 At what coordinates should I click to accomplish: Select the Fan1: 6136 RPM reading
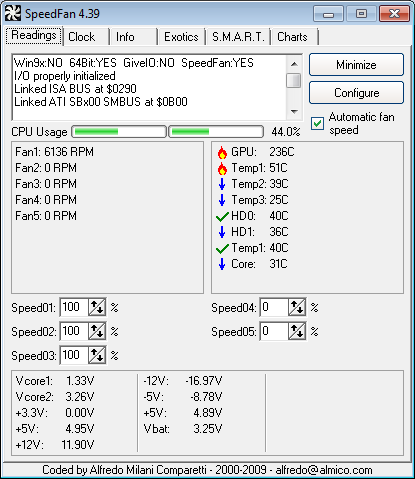54,152
